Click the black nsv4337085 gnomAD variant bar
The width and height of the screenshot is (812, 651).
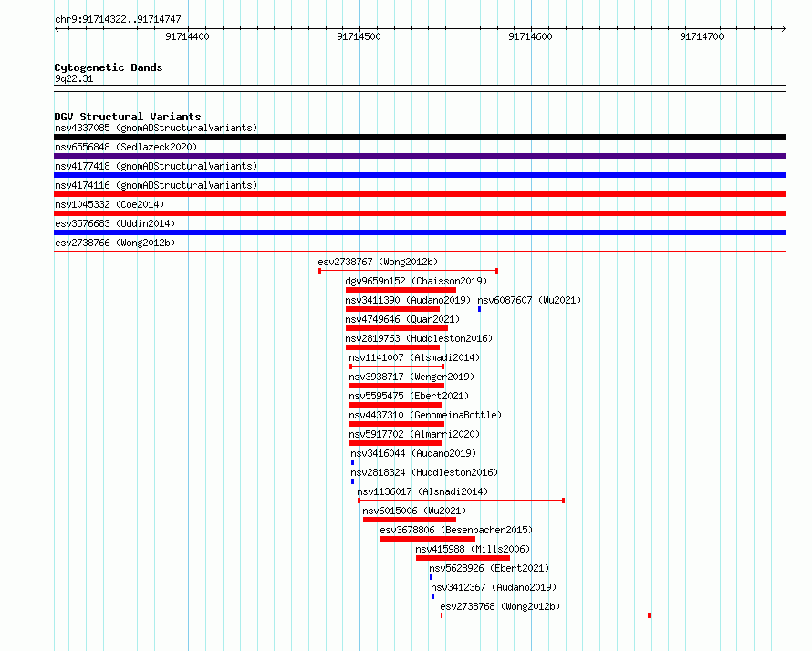[420, 137]
